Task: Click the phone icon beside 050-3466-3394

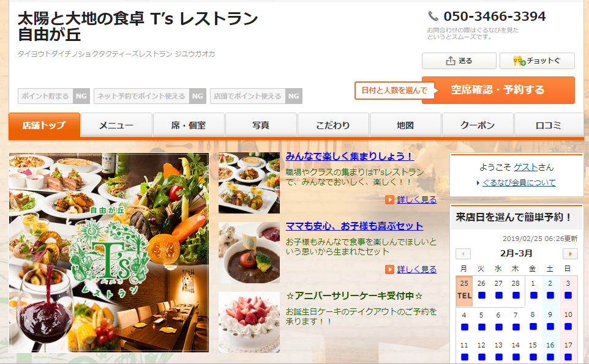Action: [433, 16]
